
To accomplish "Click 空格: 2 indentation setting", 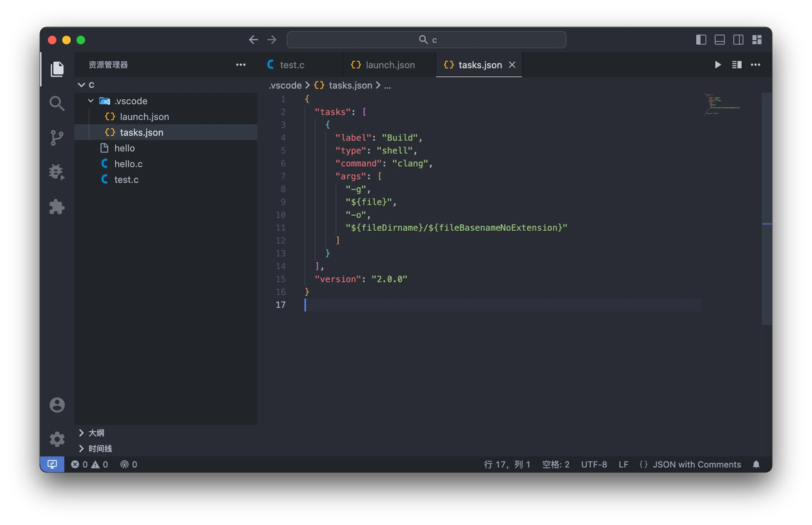I will point(556,464).
